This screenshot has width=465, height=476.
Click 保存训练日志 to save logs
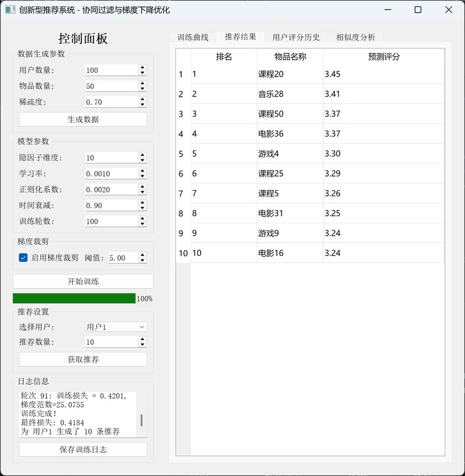click(x=83, y=449)
